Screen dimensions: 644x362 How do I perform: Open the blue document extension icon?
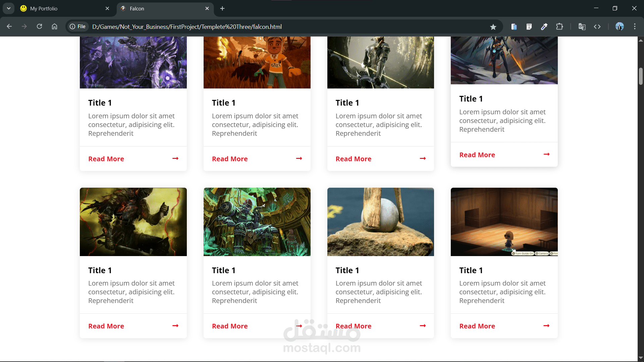[x=514, y=26]
